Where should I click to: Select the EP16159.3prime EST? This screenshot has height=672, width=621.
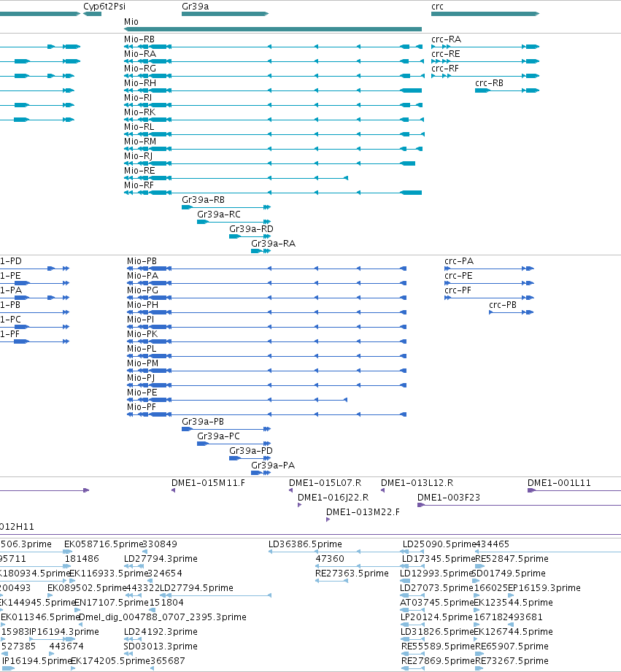pyautogui.click(x=511, y=595)
